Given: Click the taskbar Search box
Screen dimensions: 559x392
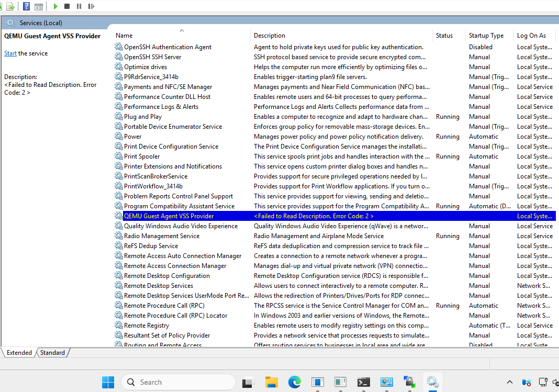Looking at the screenshot, I should point(178,382).
